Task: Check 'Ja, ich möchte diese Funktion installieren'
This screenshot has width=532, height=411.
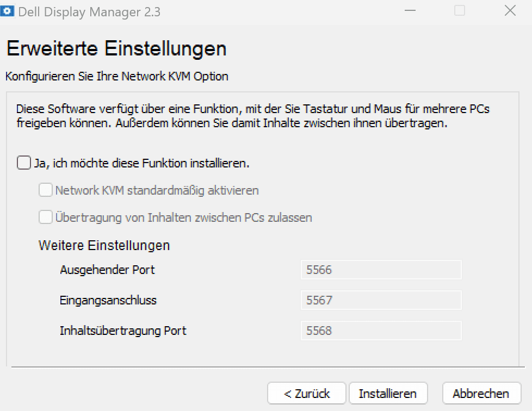Action: coord(24,163)
